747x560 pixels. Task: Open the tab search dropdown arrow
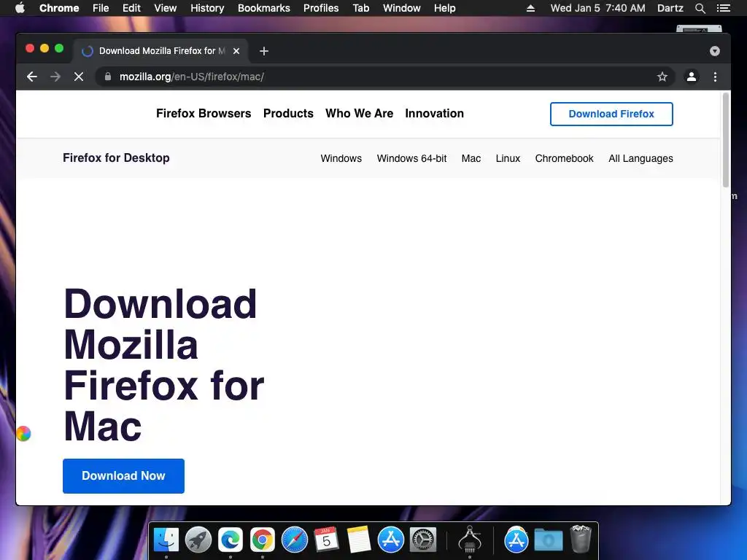pyautogui.click(x=715, y=51)
